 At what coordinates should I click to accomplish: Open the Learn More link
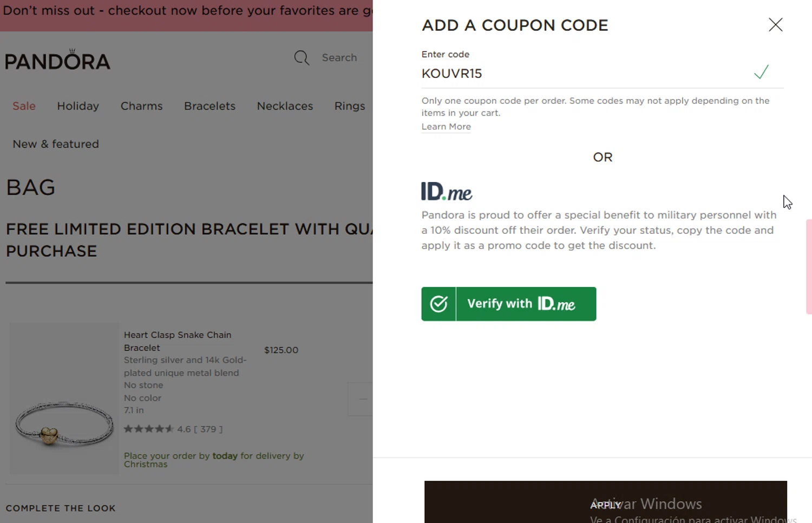[446, 127]
